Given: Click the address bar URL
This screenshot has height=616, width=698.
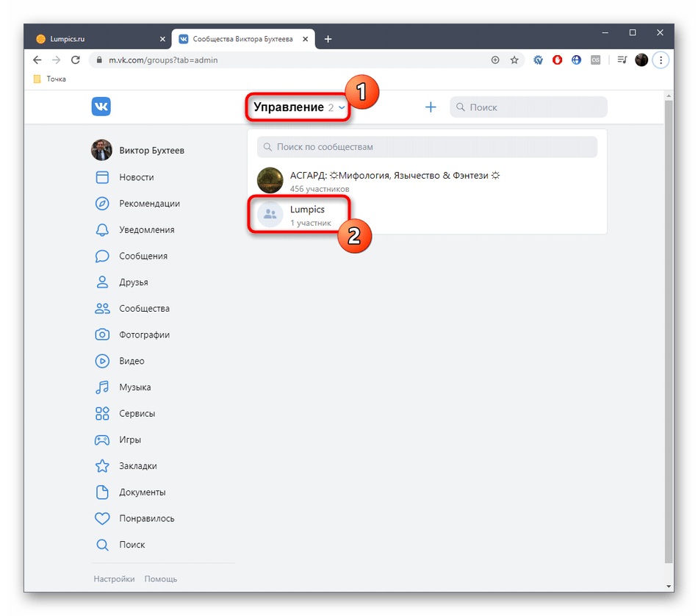Looking at the screenshot, I should coord(163,60).
